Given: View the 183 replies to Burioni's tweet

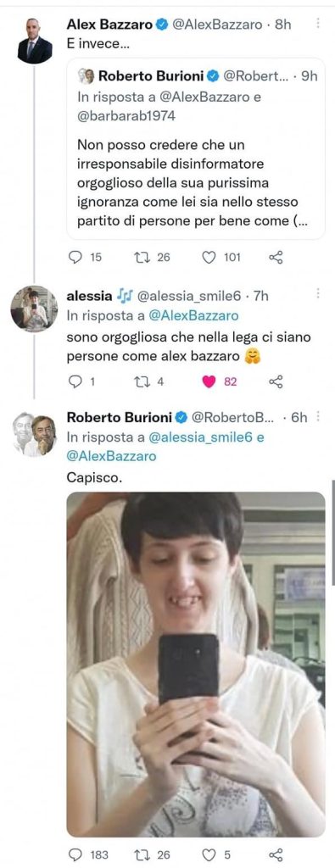Looking at the screenshot, I should [90, 854].
